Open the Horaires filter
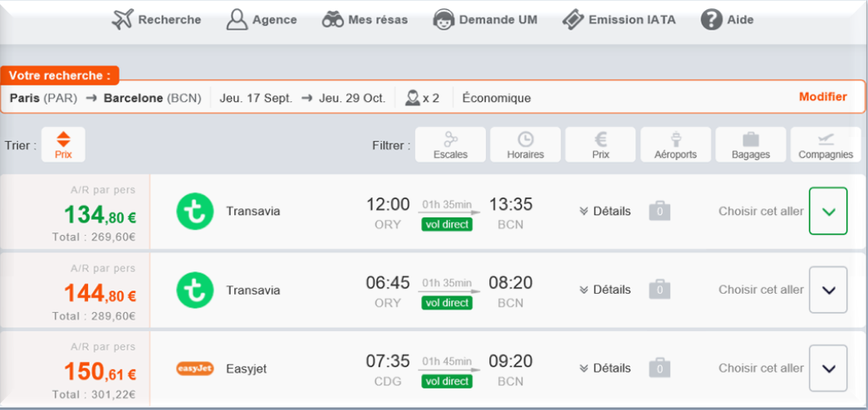This screenshot has width=868, height=410. [525, 144]
